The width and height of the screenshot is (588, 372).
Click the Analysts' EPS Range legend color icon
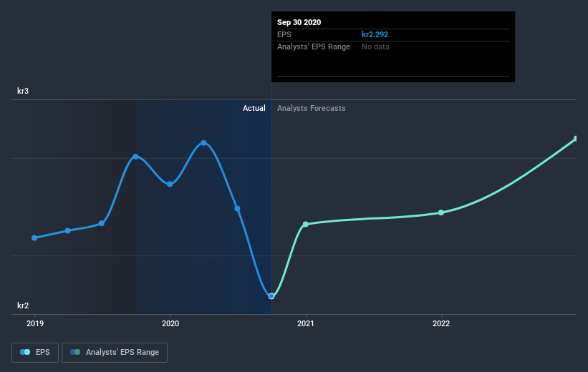pos(75,352)
